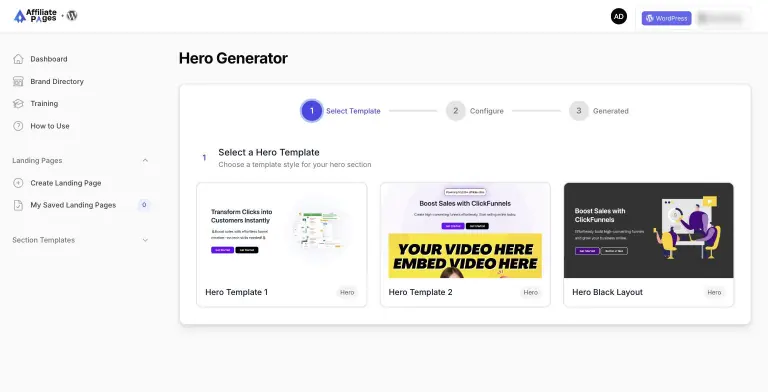Viewport: 768px width, 392px height.
Task: Open Dashboard from the sidebar
Action: tap(49, 59)
